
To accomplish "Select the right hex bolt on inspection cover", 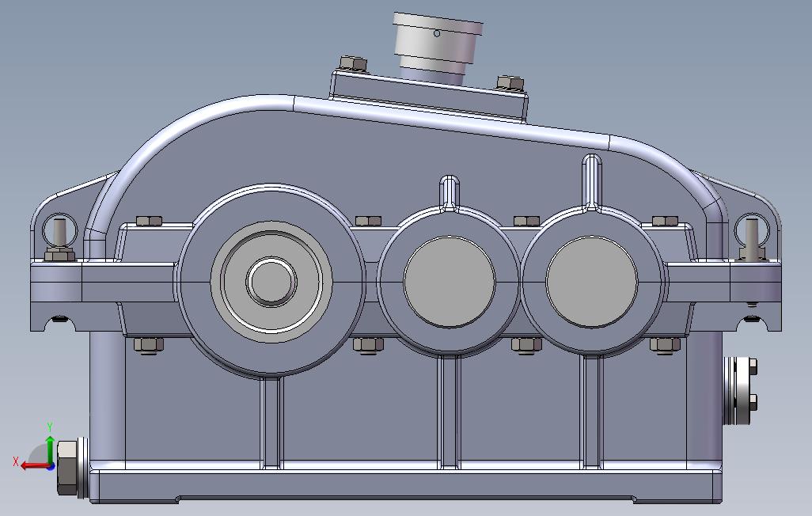I will click(x=510, y=82).
